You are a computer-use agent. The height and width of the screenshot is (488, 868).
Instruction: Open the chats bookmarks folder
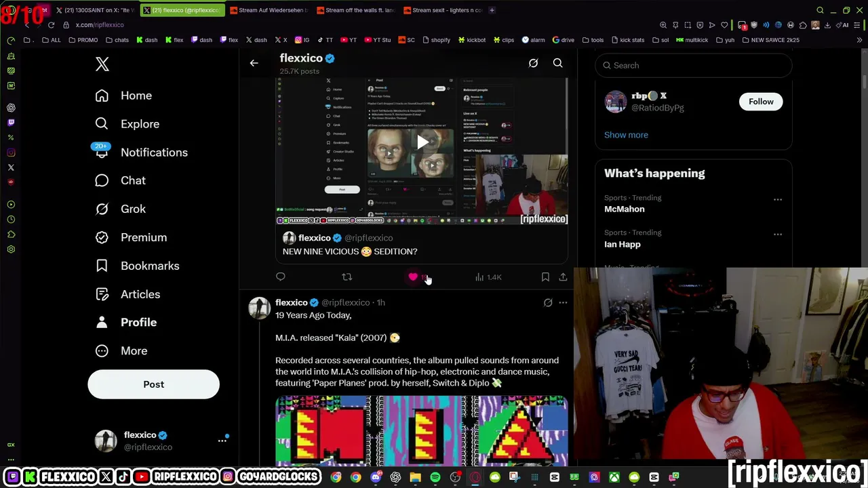[x=117, y=40]
